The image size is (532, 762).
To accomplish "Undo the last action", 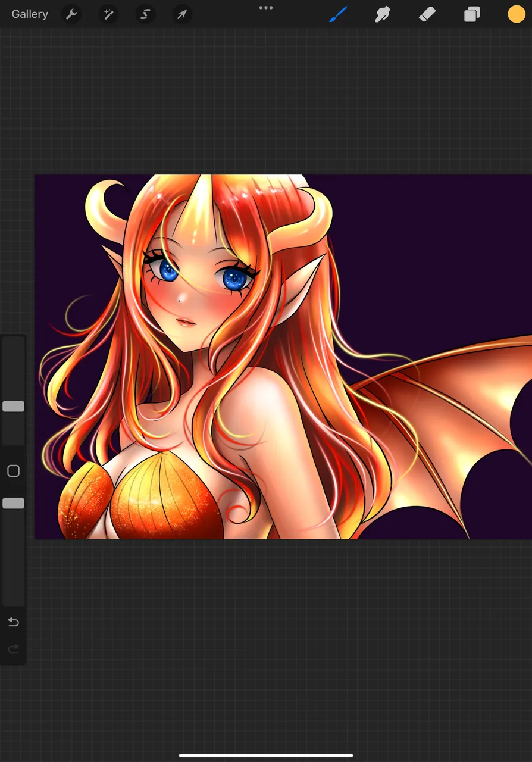I will 13,622.
